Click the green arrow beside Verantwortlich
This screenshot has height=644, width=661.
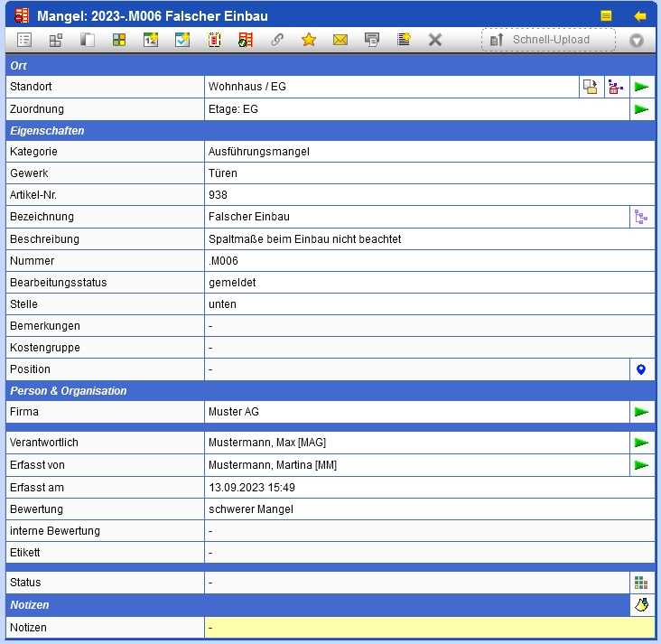click(641, 443)
